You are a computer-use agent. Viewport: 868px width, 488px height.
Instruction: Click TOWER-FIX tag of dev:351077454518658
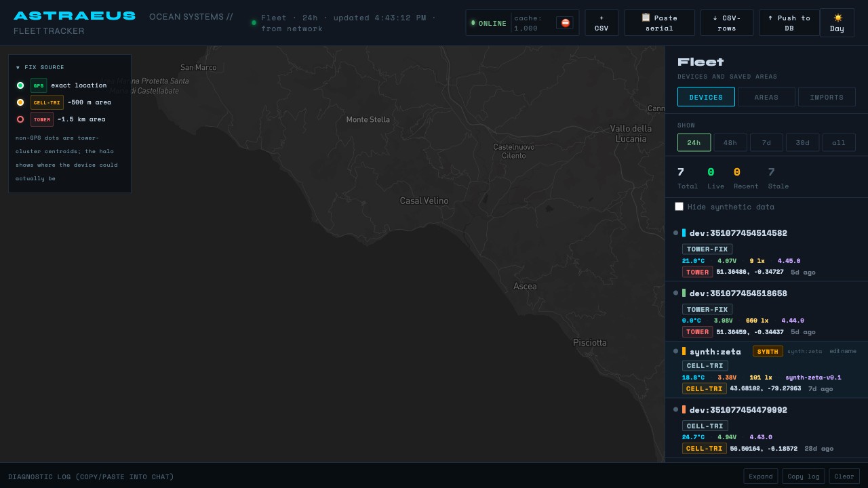[x=707, y=309]
